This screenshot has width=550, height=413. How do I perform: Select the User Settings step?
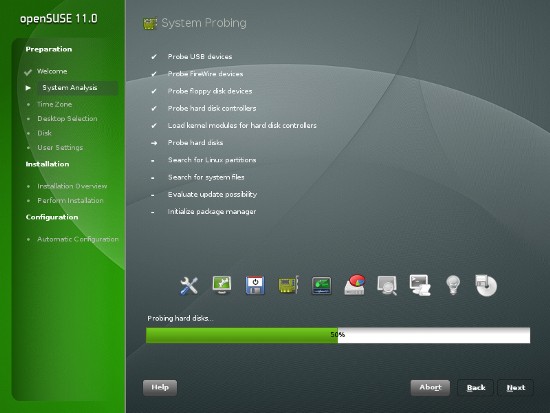tap(60, 147)
